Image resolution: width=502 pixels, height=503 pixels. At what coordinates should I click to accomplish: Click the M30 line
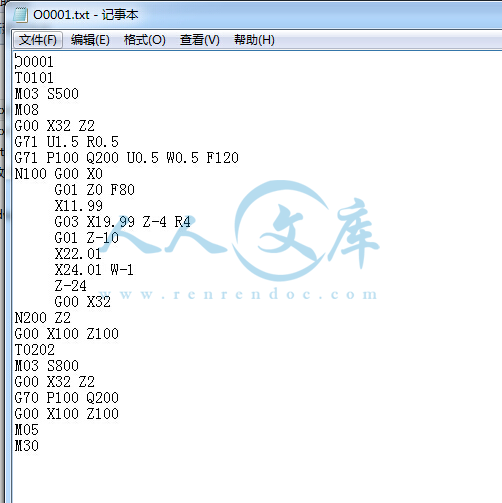tap(27, 446)
